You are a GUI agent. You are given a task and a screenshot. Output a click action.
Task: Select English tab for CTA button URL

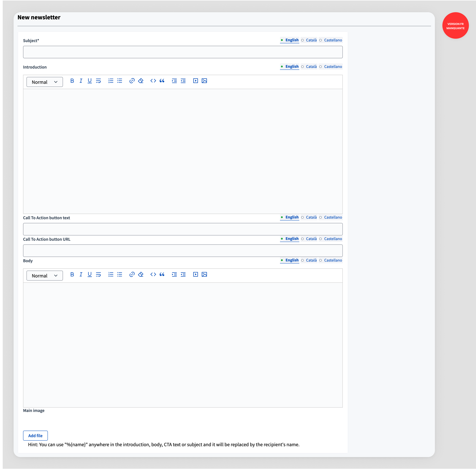tap(289, 239)
